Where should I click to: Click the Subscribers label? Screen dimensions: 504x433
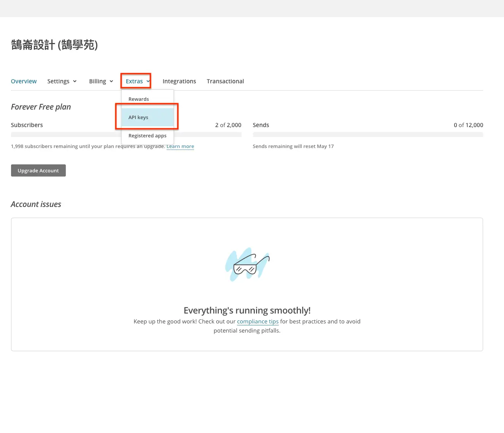[x=27, y=125]
